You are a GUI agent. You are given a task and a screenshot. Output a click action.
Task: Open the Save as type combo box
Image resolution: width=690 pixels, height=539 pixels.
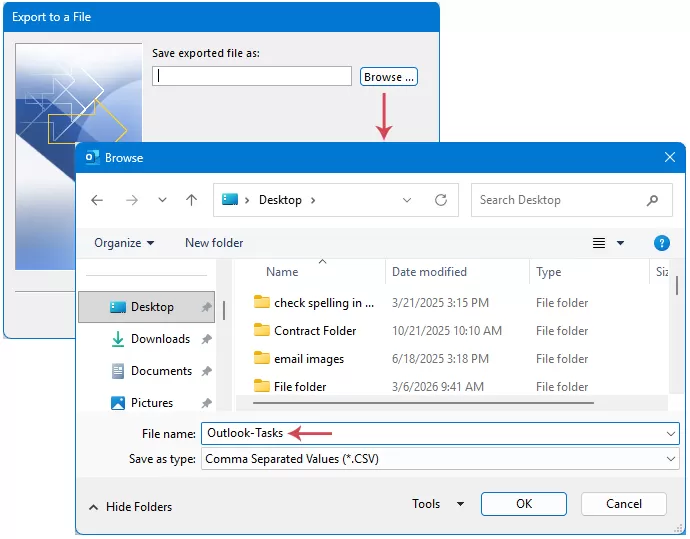pos(440,459)
